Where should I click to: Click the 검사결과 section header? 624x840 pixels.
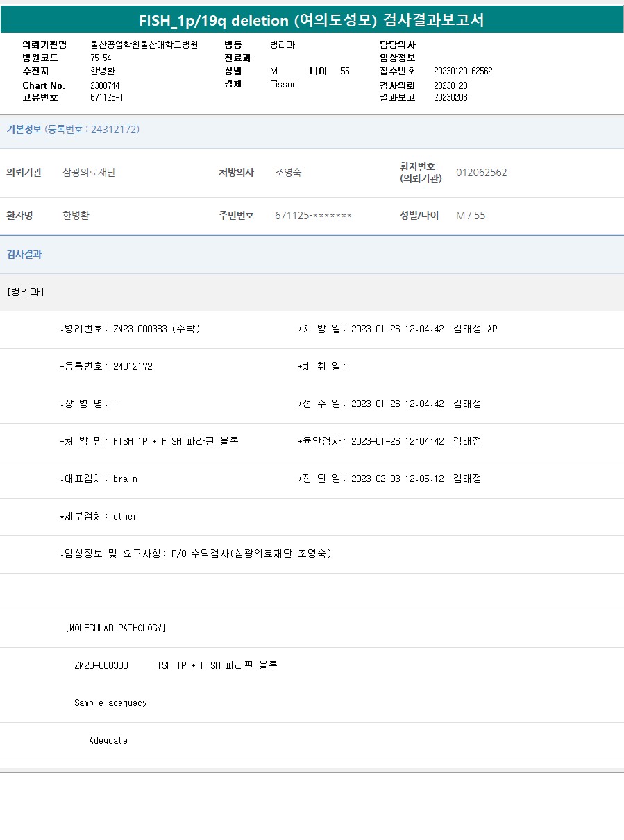pyautogui.click(x=24, y=255)
